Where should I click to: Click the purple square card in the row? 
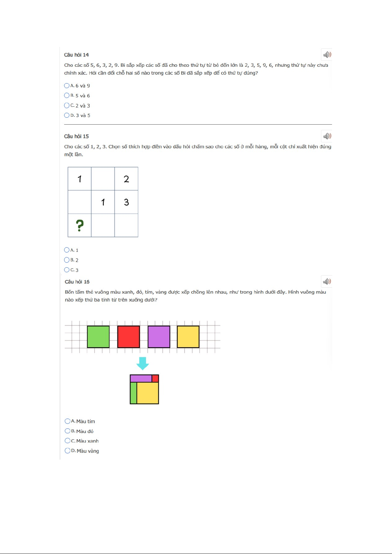click(x=159, y=337)
